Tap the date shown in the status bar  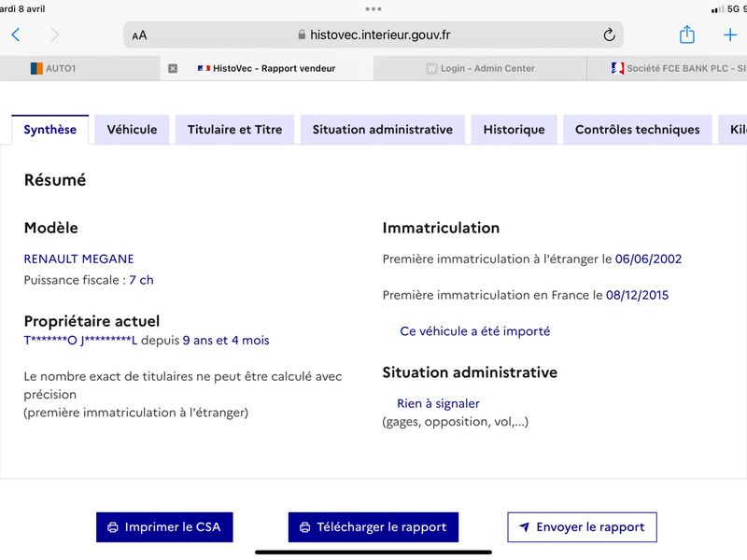(22, 8)
